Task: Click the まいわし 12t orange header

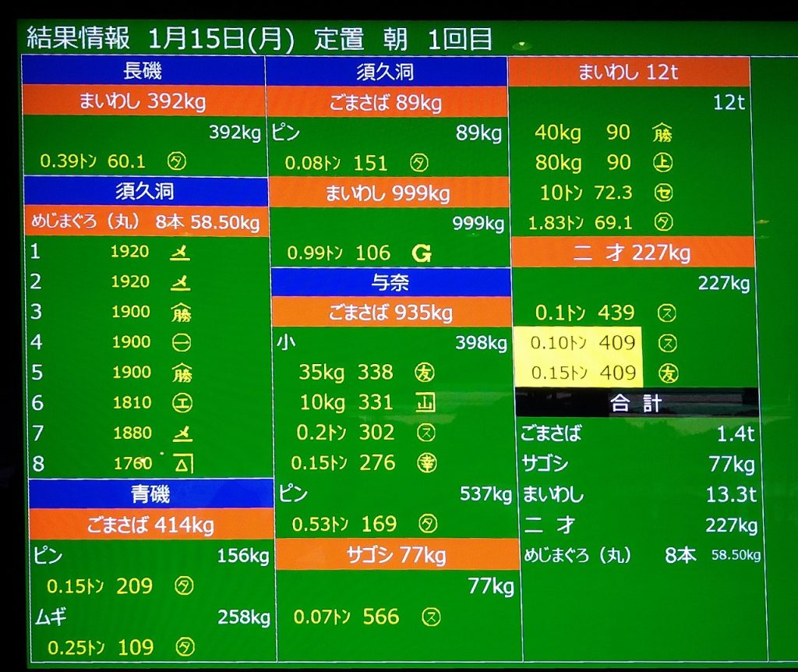Action: [x=628, y=73]
